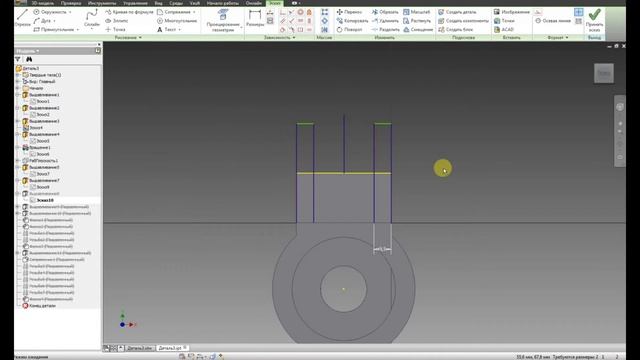
Task: Expand the Зависимость panel dropdown
Action: pos(294,38)
